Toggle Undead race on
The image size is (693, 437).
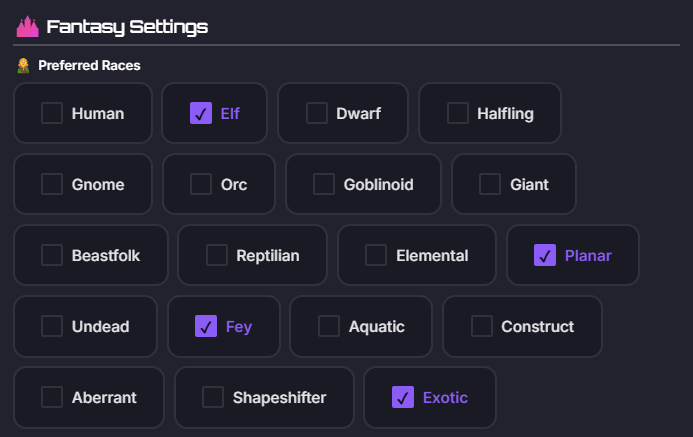[x=52, y=326]
